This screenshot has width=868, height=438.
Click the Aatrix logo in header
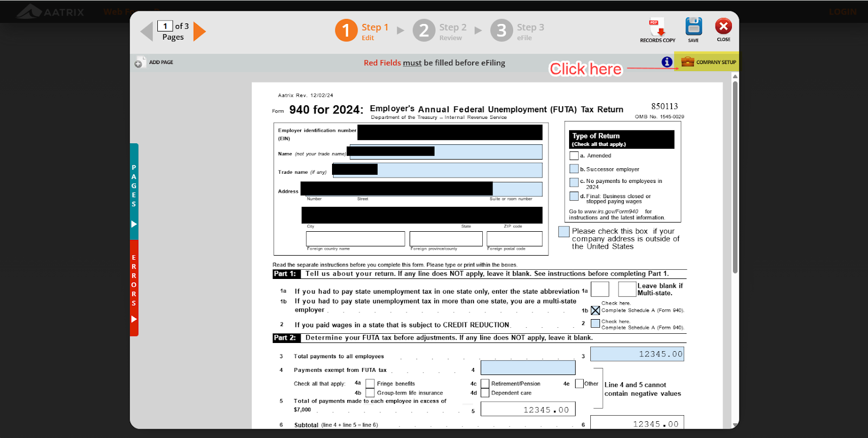click(x=50, y=11)
